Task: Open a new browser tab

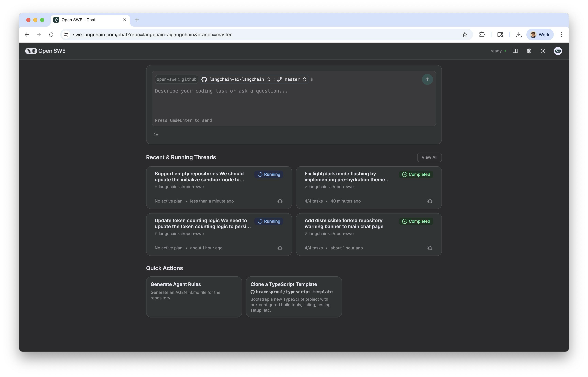Action: [137, 20]
